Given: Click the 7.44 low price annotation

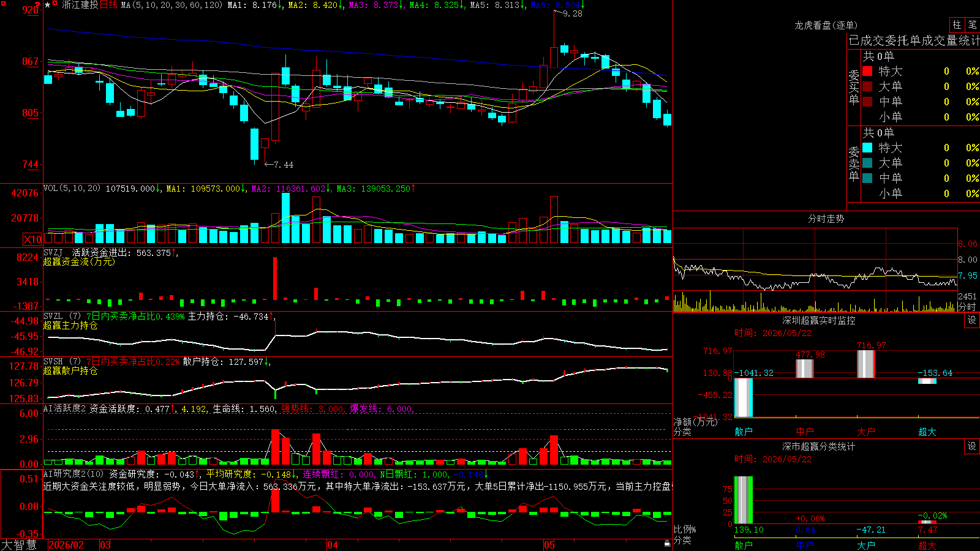Looking at the screenshot, I should (x=283, y=165).
